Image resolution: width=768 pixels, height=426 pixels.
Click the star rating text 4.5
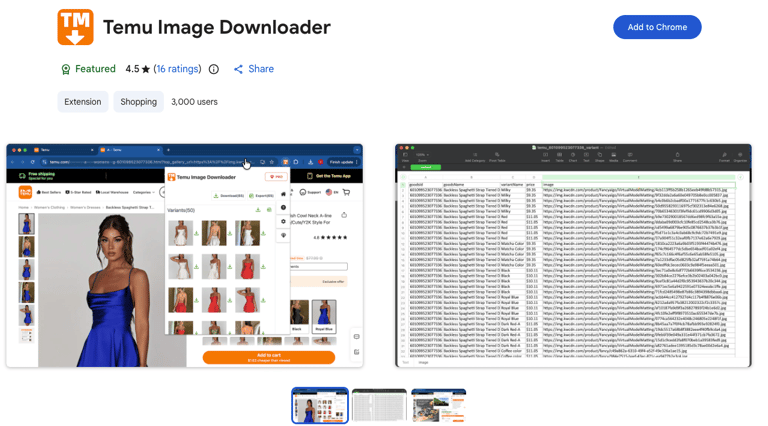pyautogui.click(x=132, y=69)
